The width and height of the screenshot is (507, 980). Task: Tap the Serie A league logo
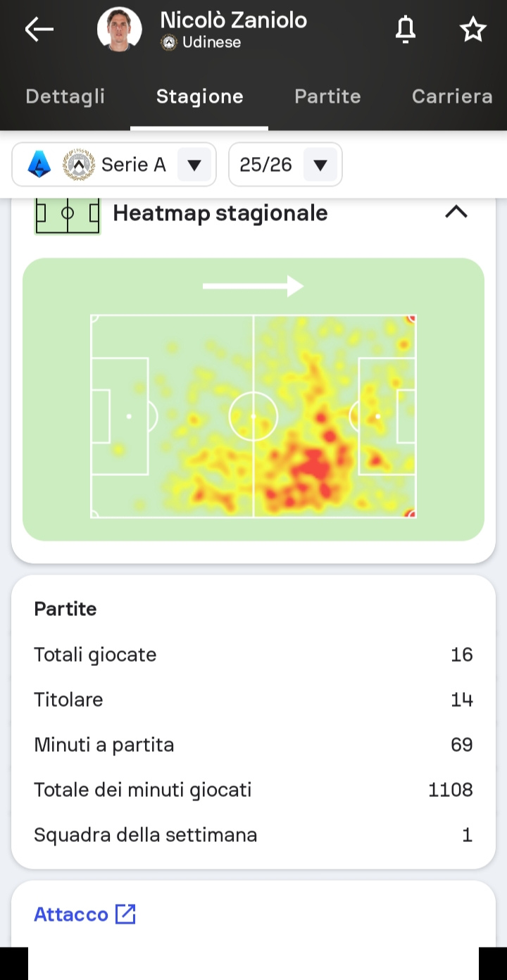click(39, 165)
